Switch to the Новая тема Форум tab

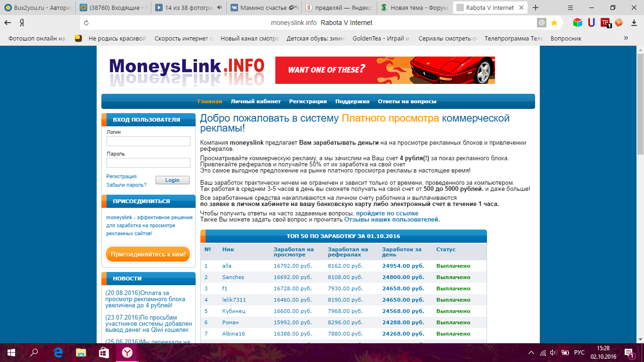(x=415, y=8)
